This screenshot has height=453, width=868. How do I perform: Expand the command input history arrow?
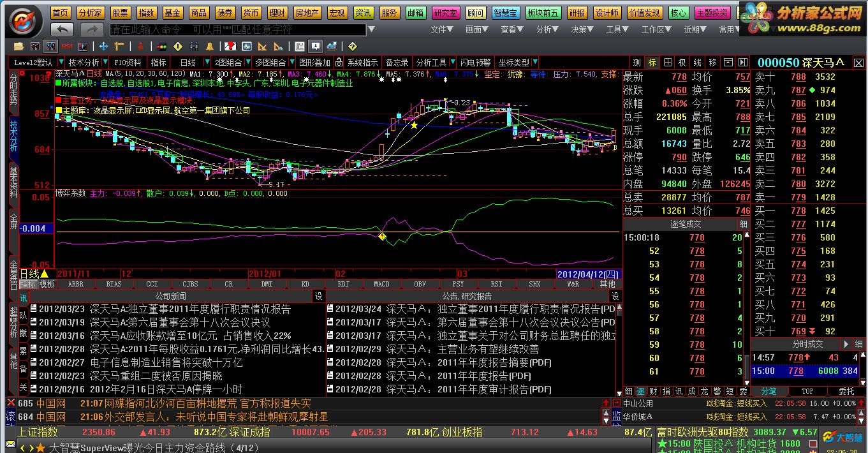(x=371, y=29)
